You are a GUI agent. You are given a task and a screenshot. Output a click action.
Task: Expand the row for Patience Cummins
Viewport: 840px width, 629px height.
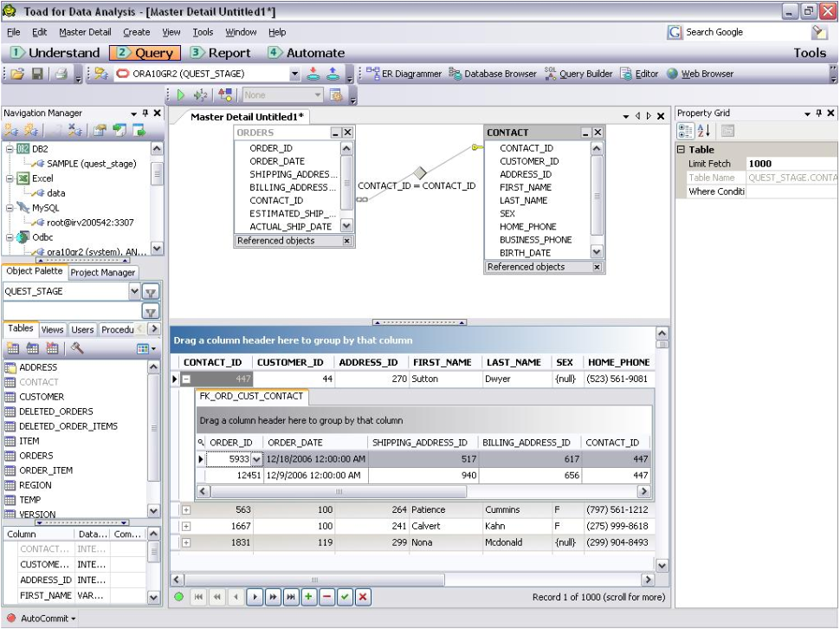point(186,510)
